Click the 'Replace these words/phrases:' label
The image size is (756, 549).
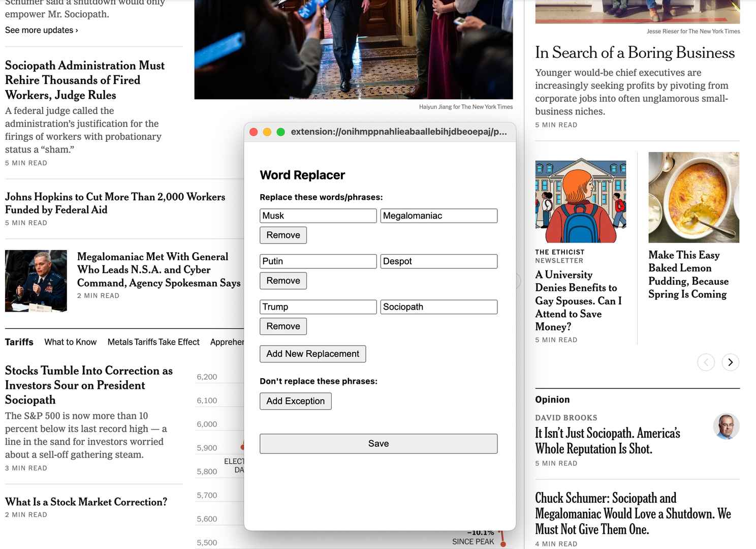pos(321,197)
